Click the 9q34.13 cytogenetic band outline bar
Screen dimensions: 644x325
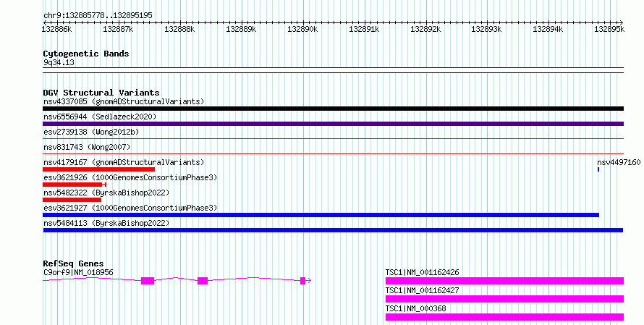coord(333,70)
